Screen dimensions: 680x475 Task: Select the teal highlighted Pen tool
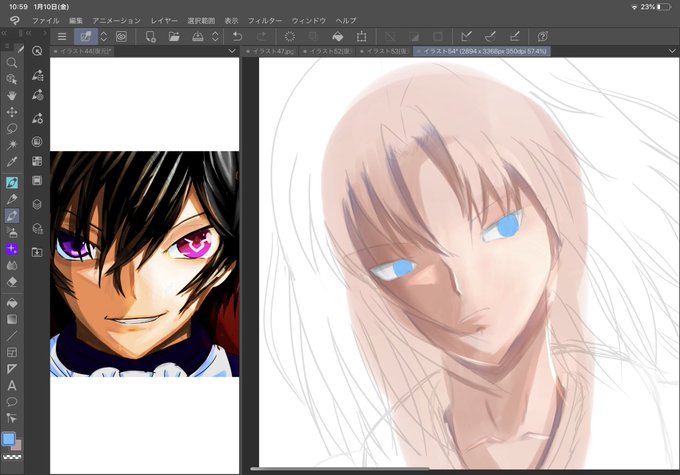pos(12,183)
